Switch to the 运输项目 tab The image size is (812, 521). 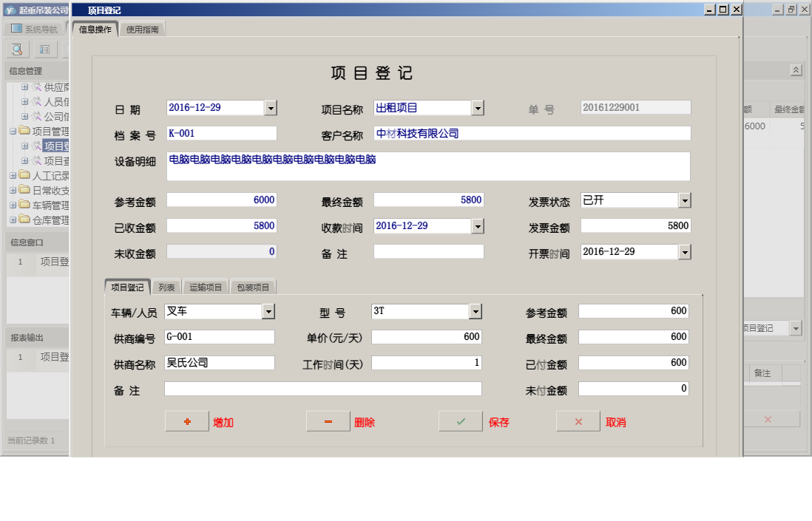[x=206, y=287]
